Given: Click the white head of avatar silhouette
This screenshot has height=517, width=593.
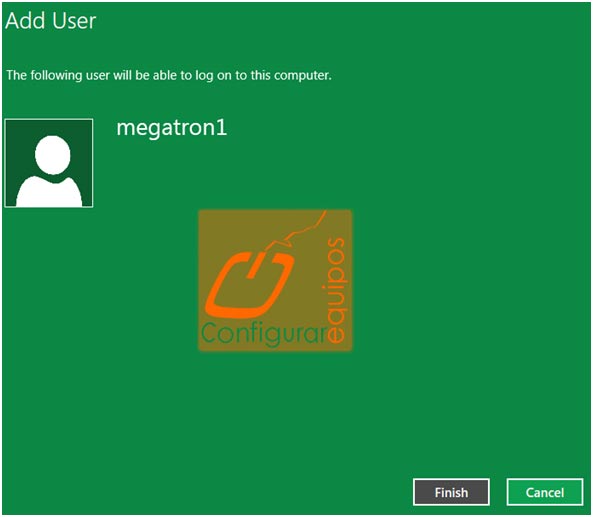Looking at the screenshot, I should click(53, 155).
